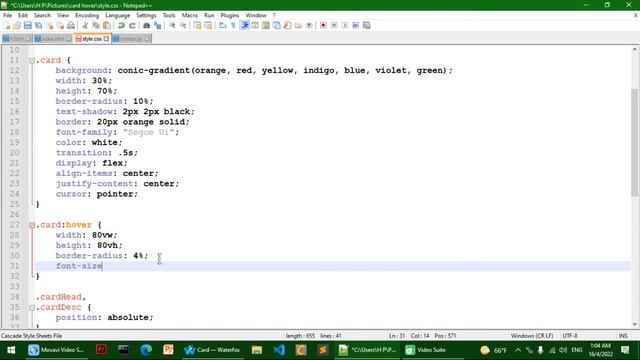The image size is (640, 360).
Task: Click the Zoom In toolbar icon
Action: pos(172,25)
